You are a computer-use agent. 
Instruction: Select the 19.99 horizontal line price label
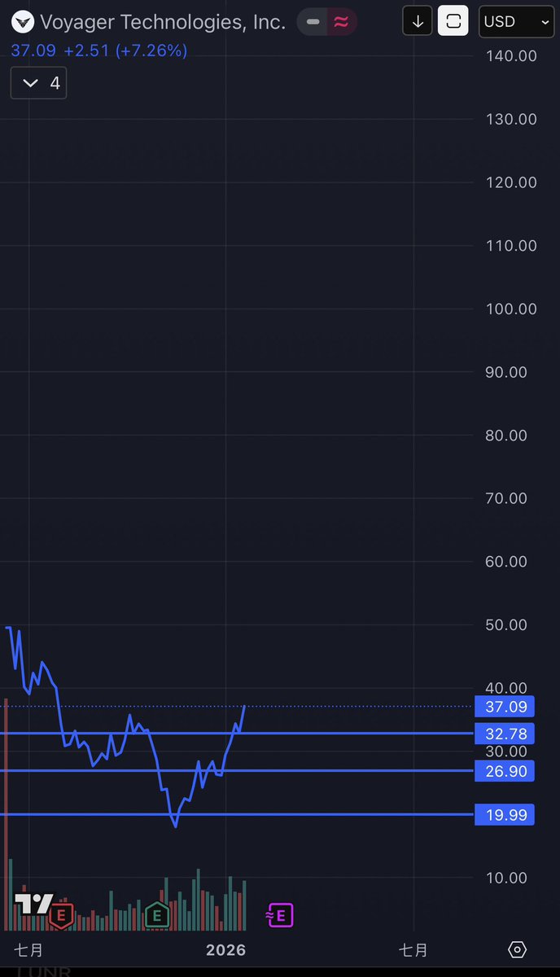click(x=505, y=814)
